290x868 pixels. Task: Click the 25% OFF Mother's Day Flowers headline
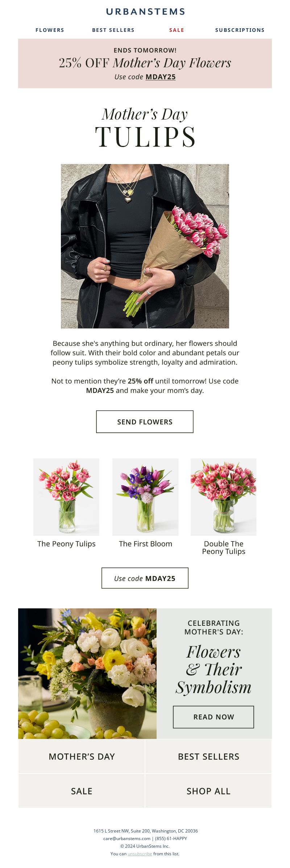[145, 63]
